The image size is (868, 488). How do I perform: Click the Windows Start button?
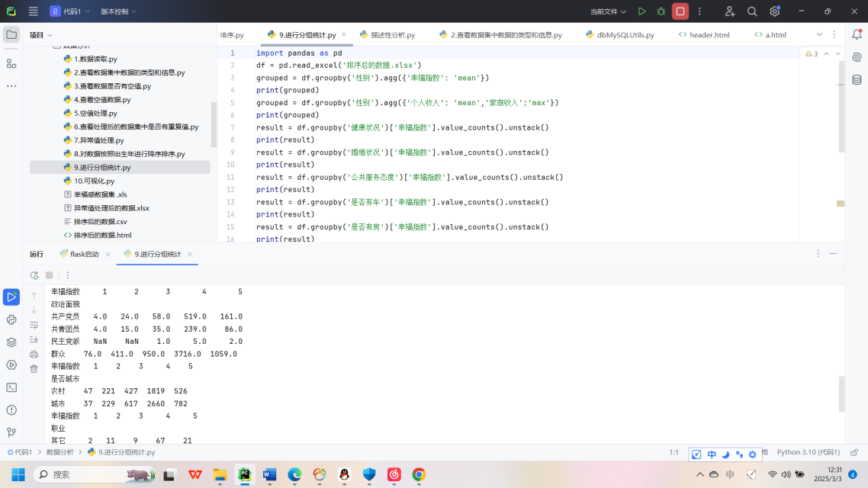18,475
